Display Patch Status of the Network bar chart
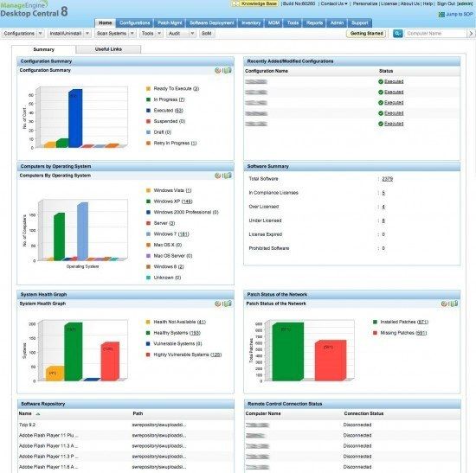 coord(453,304)
